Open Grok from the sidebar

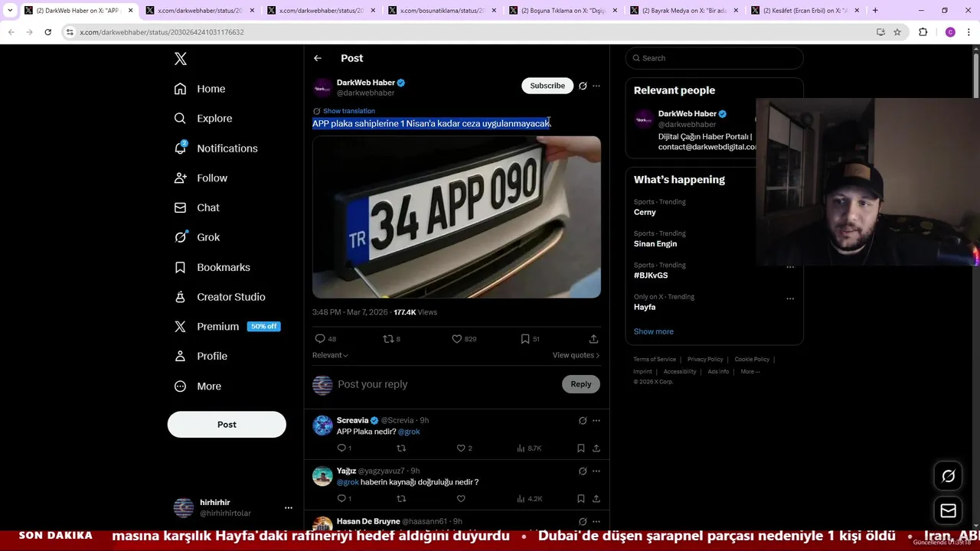(x=197, y=237)
